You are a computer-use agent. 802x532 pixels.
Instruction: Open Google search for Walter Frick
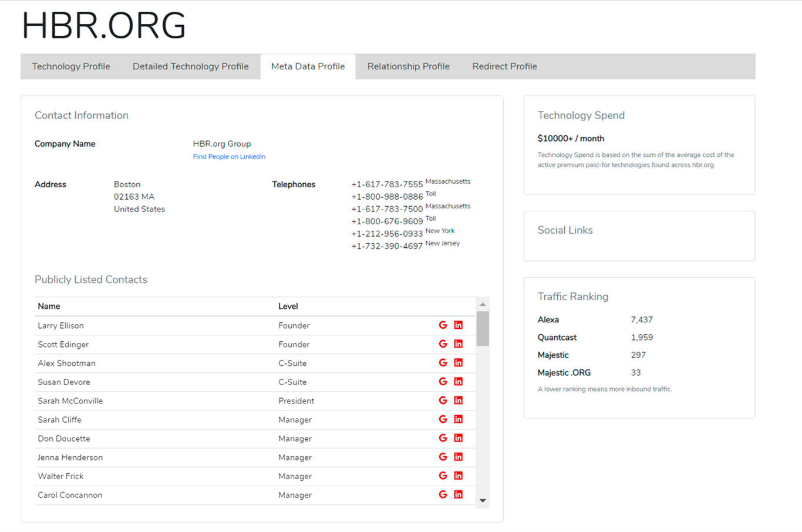(x=443, y=476)
